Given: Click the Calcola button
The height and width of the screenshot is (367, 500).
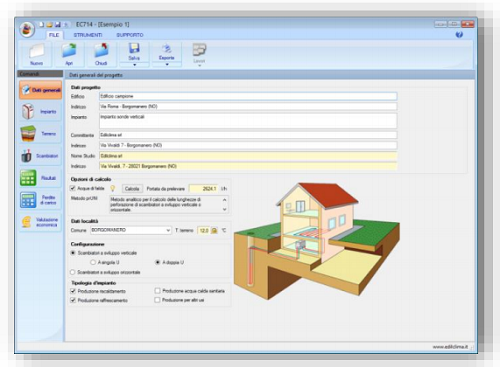Looking at the screenshot, I should 132,189.
